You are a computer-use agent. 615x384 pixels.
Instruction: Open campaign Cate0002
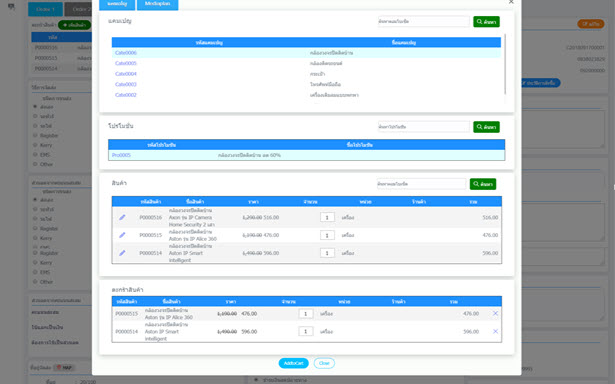click(x=126, y=95)
